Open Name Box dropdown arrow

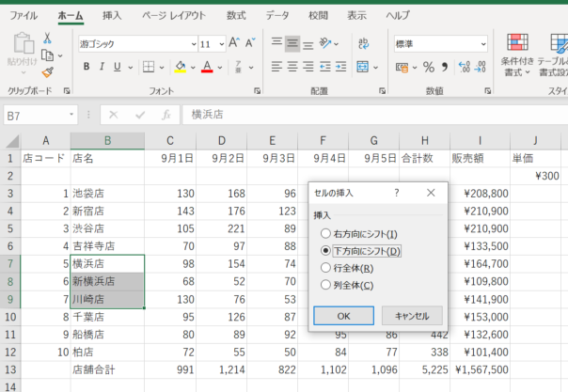coord(71,115)
